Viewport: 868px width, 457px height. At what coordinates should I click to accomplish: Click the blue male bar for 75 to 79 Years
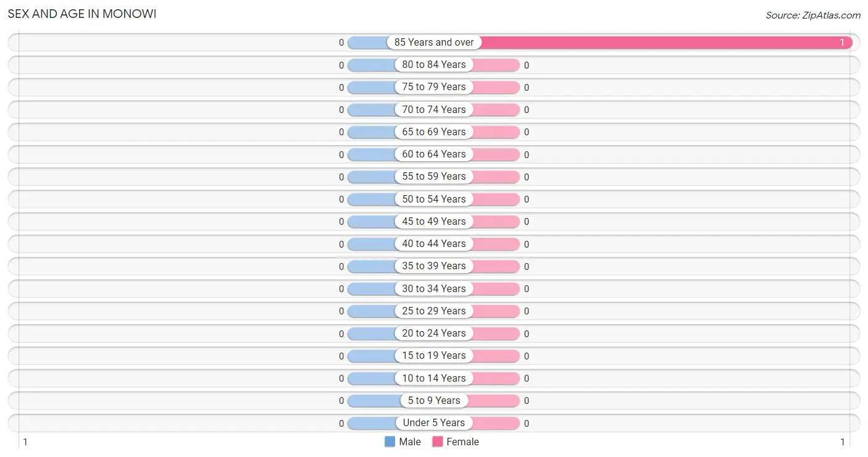pos(372,87)
